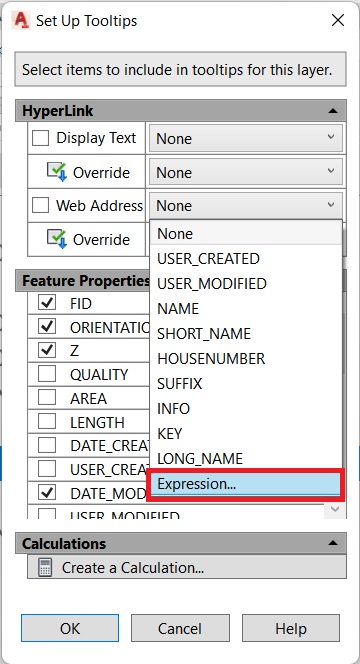The height and width of the screenshot is (664, 360).
Task: Check the AREA property checkbox
Action: [x=47, y=398]
